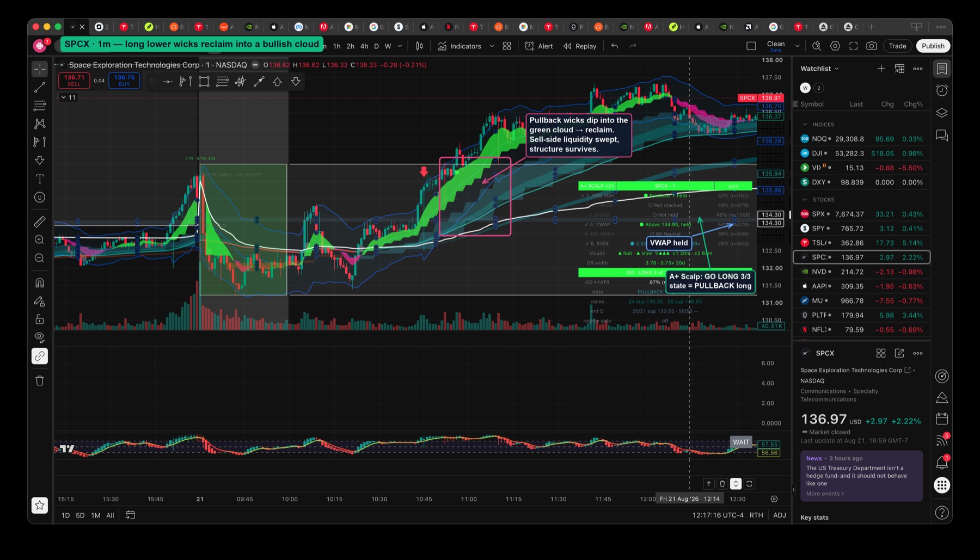Toggle stay in drawing mode
Image resolution: width=980 pixels, height=560 pixels.
40,301
